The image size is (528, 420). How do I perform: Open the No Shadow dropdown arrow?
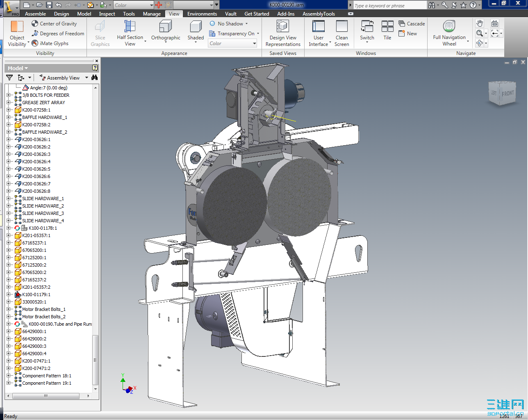(x=247, y=23)
